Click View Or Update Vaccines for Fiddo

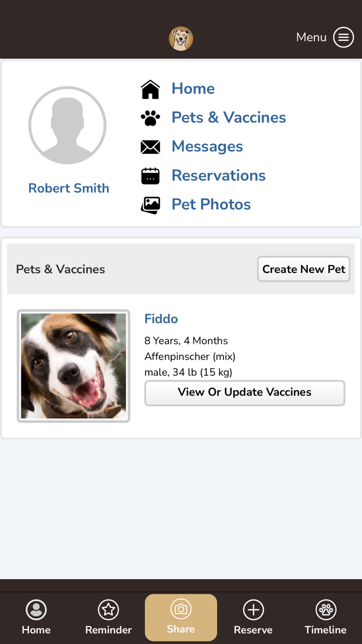(245, 393)
